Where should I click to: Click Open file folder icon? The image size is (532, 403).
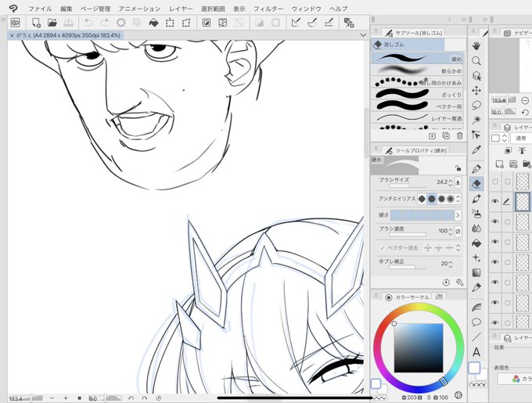[x=52, y=23]
